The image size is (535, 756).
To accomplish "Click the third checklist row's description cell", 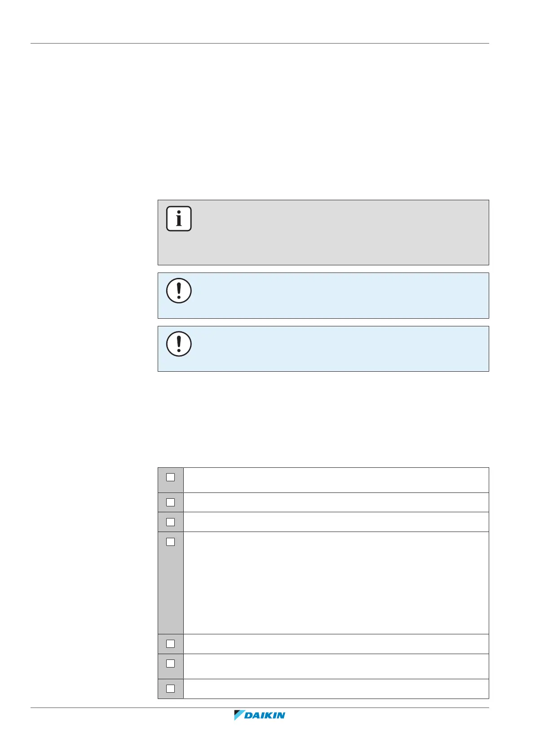I will (x=336, y=522).
